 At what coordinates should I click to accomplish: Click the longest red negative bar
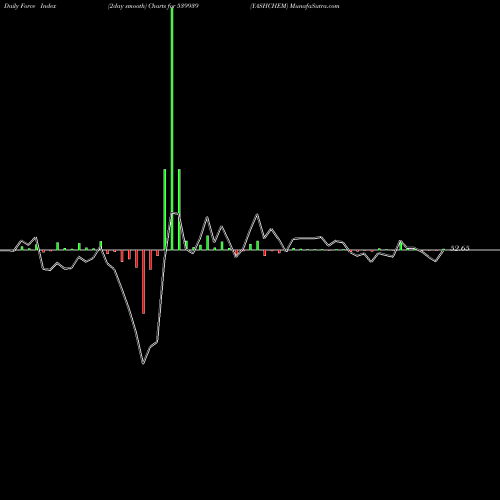click(143, 282)
